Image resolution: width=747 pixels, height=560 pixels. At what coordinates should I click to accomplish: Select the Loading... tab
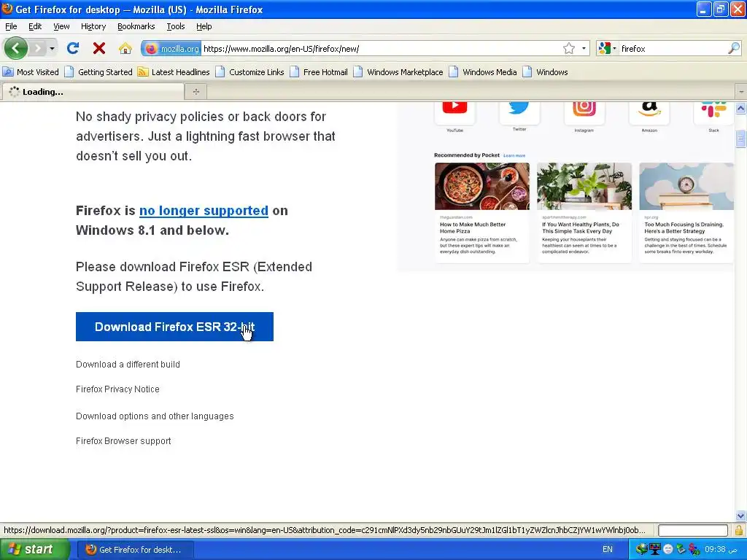pos(93,91)
